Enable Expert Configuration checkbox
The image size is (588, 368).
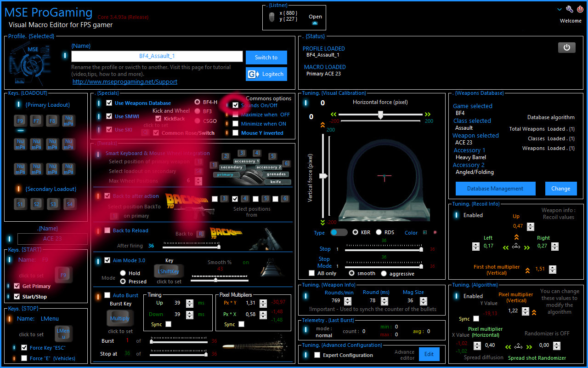[317, 355]
